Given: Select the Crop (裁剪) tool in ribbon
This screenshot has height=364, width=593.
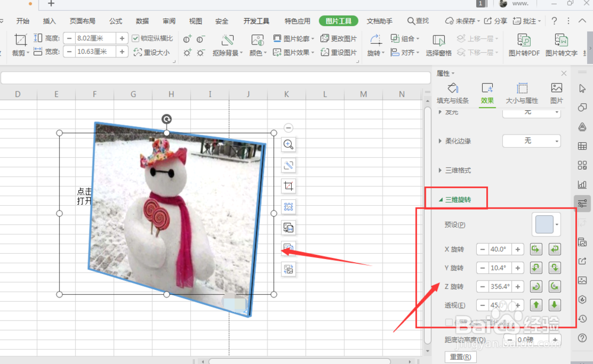Looking at the screenshot, I should coord(20,44).
